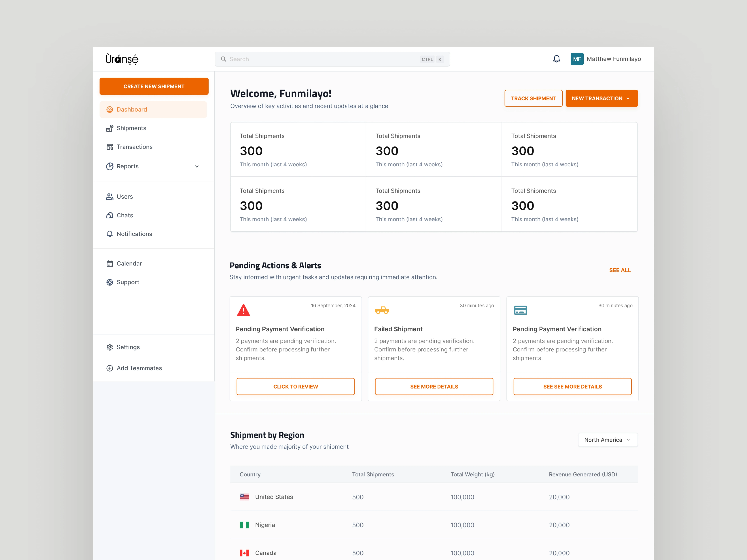Click the Shipments sidebar icon
Screen dimensions: 747x560
[110, 128]
